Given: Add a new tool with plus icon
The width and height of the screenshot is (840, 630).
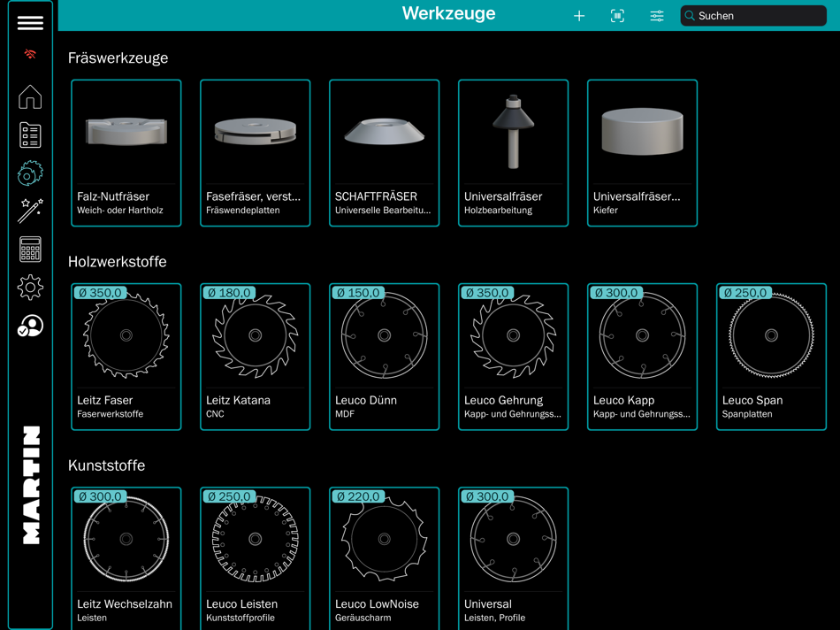Looking at the screenshot, I should pos(579,16).
